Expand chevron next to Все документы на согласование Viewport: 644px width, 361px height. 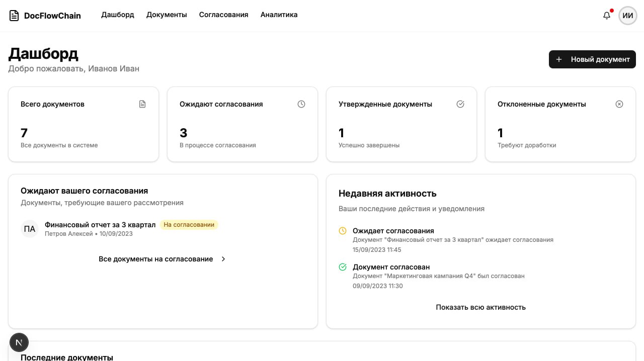[223, 259]
